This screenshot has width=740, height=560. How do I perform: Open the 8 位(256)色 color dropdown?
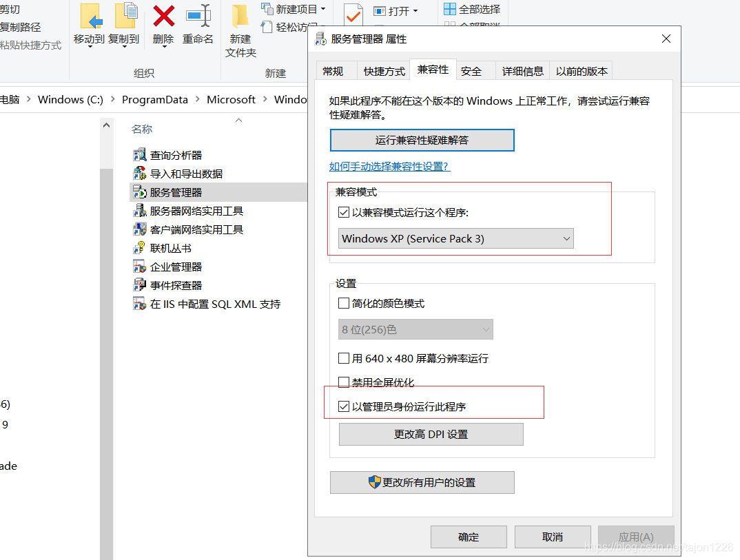point(415,329)
